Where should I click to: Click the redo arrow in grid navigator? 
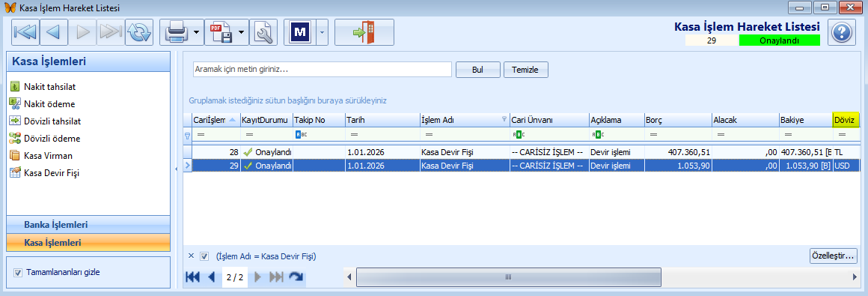(x=296, y=277)
